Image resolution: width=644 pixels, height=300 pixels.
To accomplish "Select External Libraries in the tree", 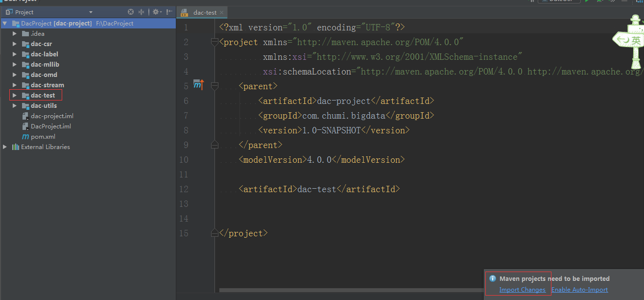I will [46, 147].
